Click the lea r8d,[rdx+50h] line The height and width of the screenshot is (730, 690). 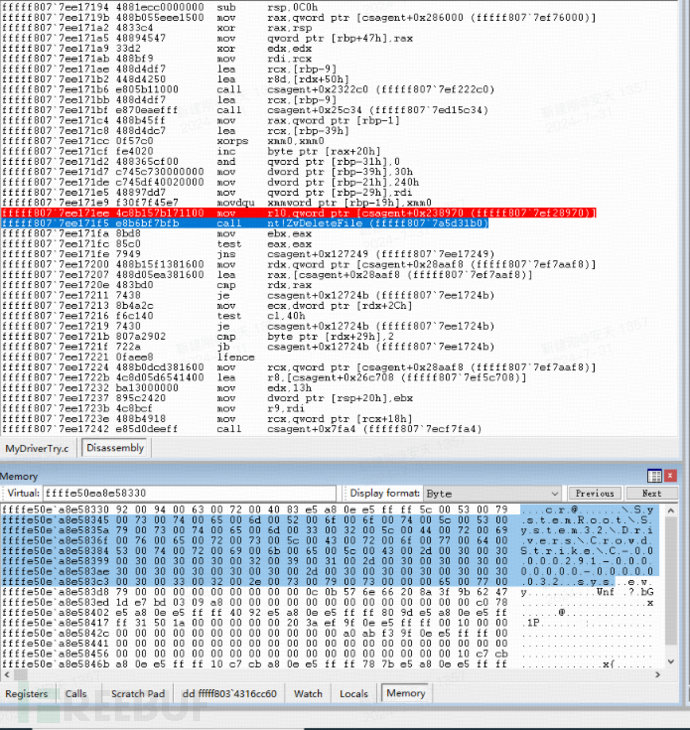(175, 79)
